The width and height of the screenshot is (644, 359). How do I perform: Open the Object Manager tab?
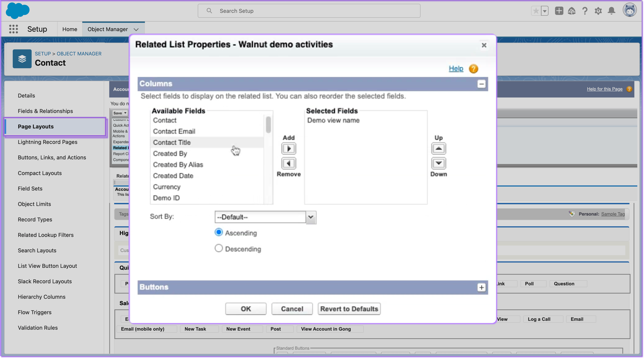(107, 29)
